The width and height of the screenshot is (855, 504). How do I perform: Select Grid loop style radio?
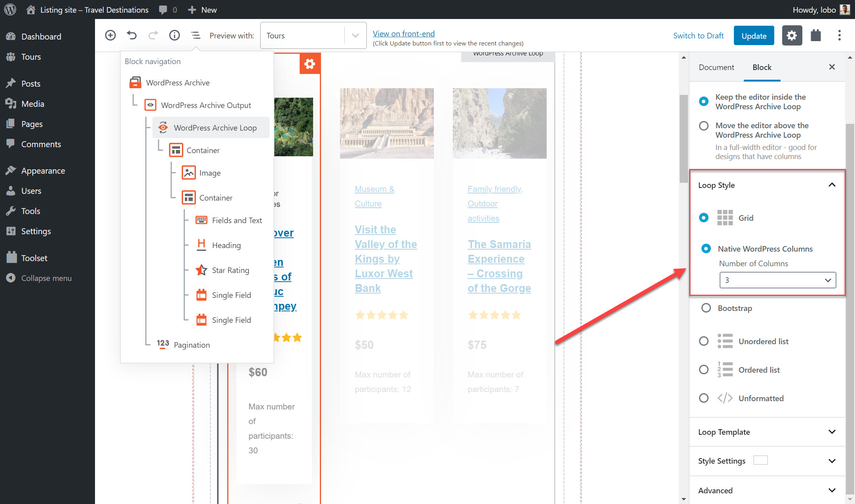[x=703, y=218]
